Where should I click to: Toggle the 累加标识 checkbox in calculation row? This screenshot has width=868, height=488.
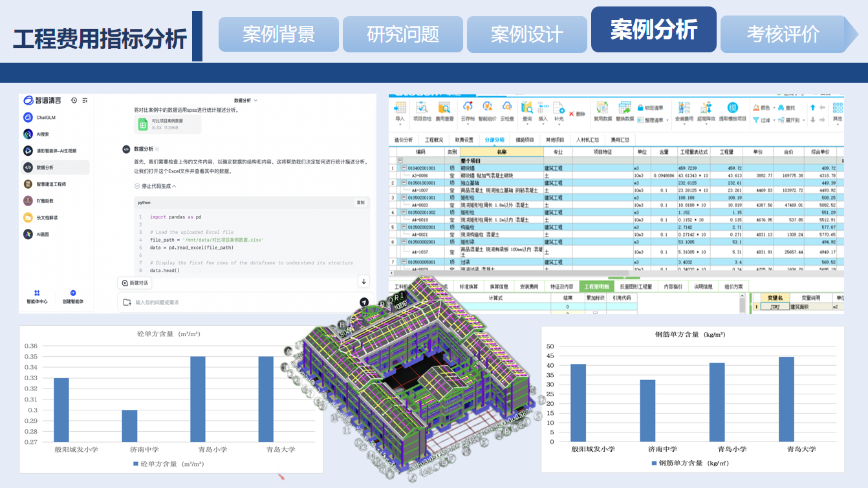[595, 313]
